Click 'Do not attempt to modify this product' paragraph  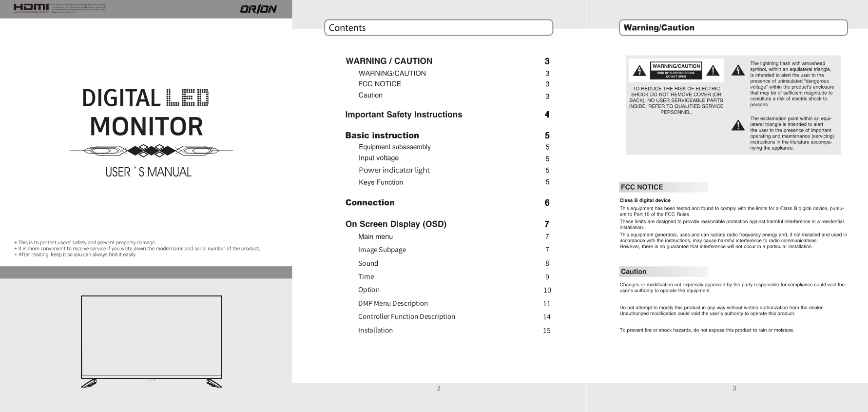722,311
